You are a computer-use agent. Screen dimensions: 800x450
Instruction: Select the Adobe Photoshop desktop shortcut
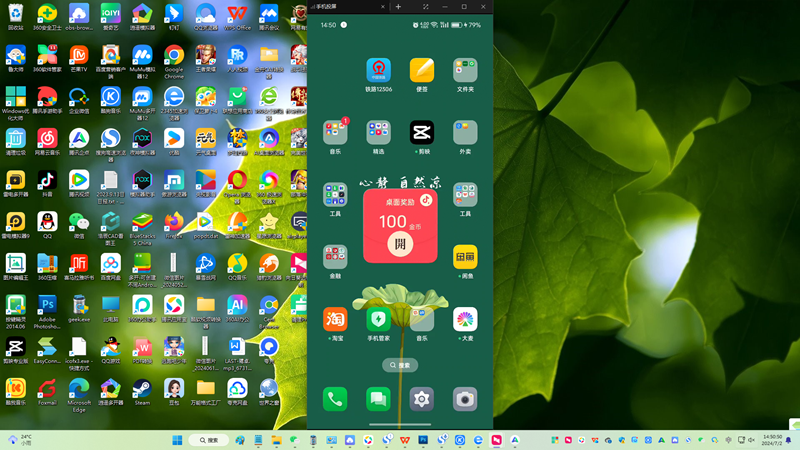tap(47, 312)
